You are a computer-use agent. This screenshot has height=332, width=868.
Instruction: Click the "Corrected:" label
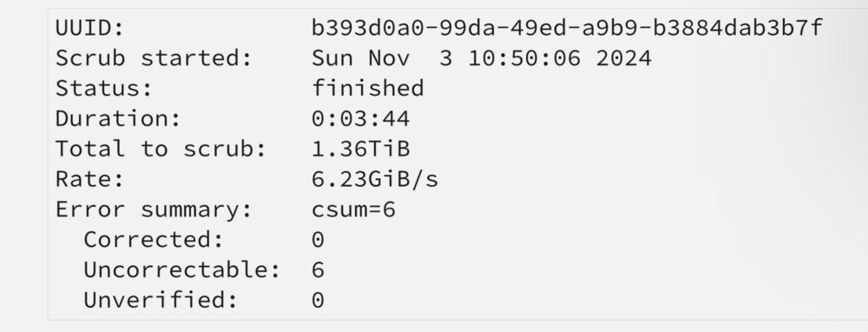154,239
